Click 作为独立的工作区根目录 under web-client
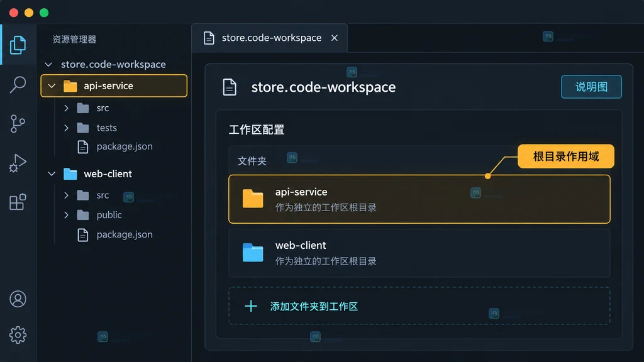Viewport: 644px width, 362px height. point(326,261)
